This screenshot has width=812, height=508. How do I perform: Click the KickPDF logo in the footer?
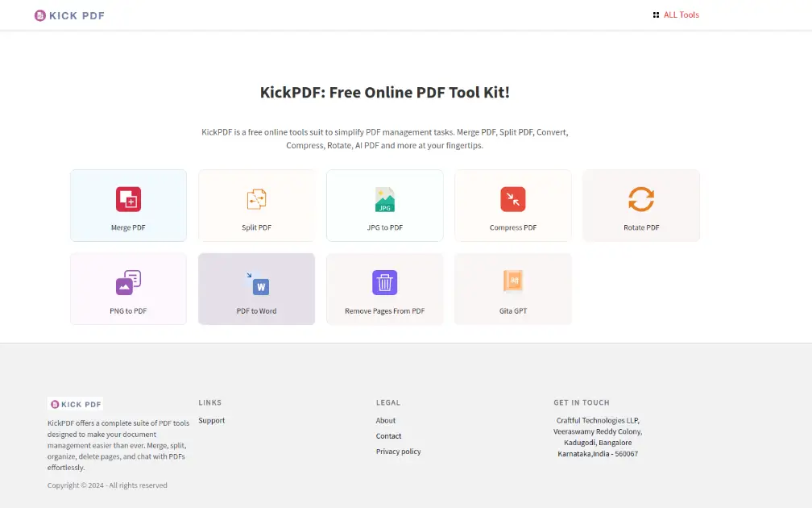pos(74,404)
